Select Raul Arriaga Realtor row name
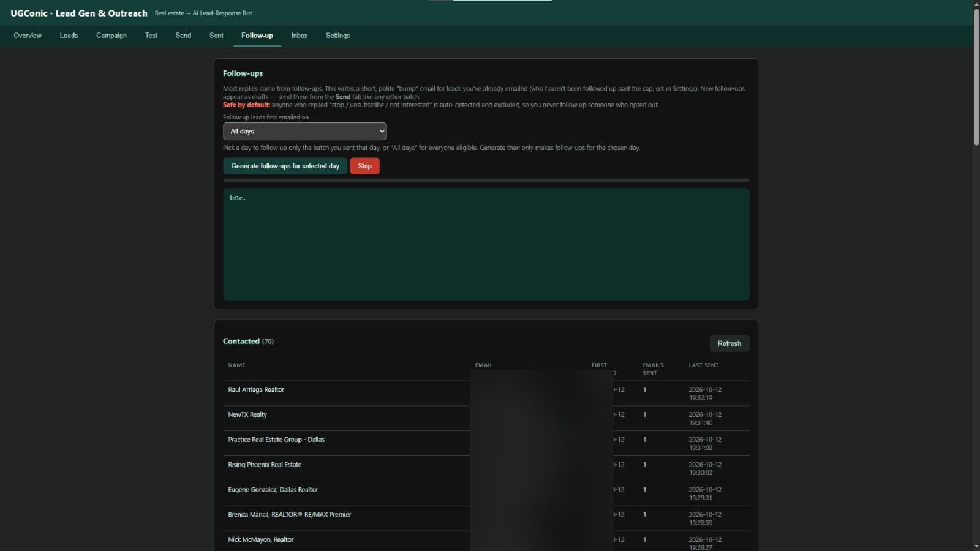Screen dimensions: 980x551 [256, 389]
